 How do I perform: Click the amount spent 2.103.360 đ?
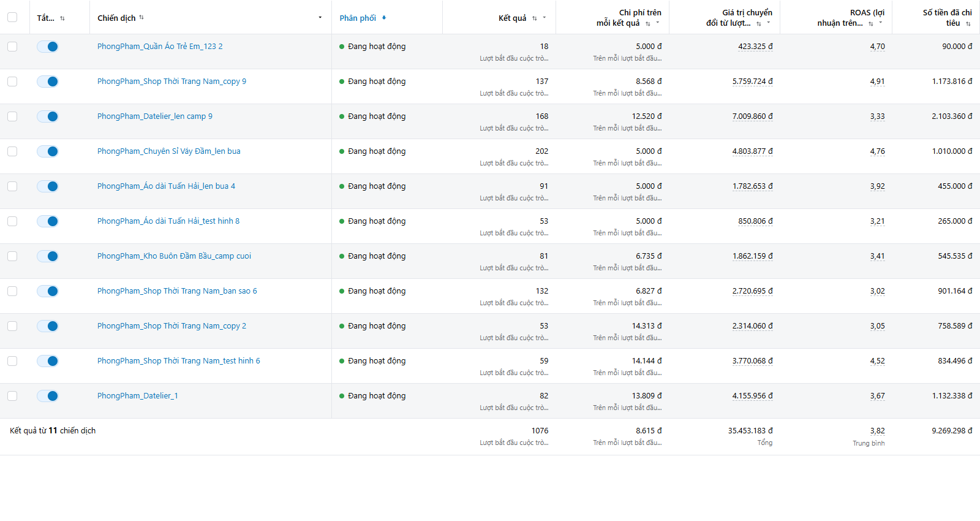952,116
